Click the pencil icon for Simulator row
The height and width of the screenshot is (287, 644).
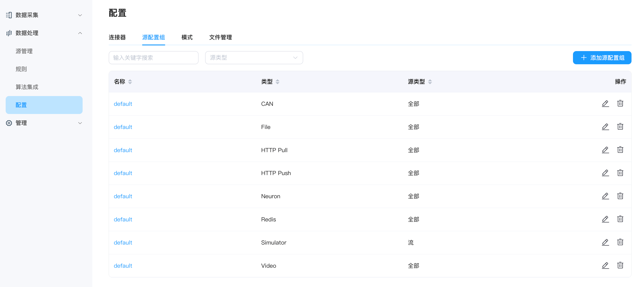point(605,242)
